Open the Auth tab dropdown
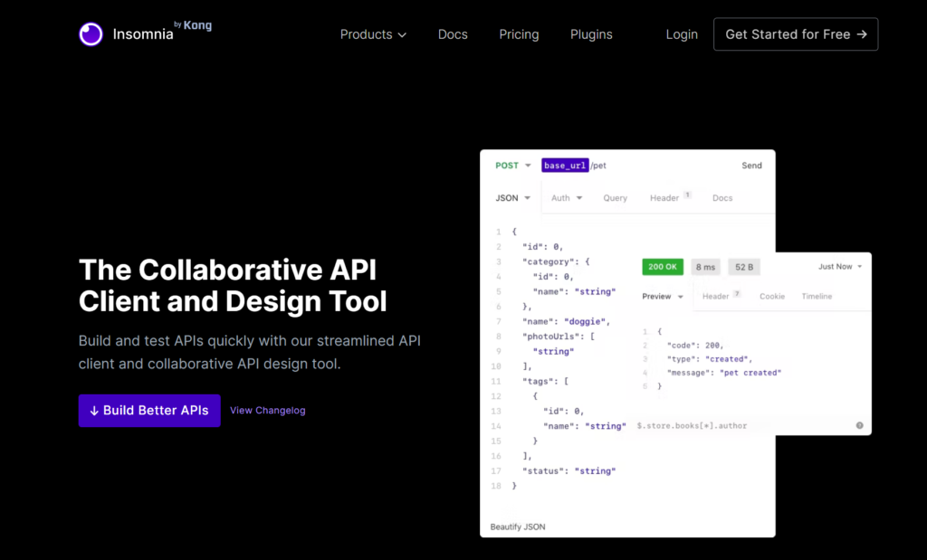 [567, 198]
